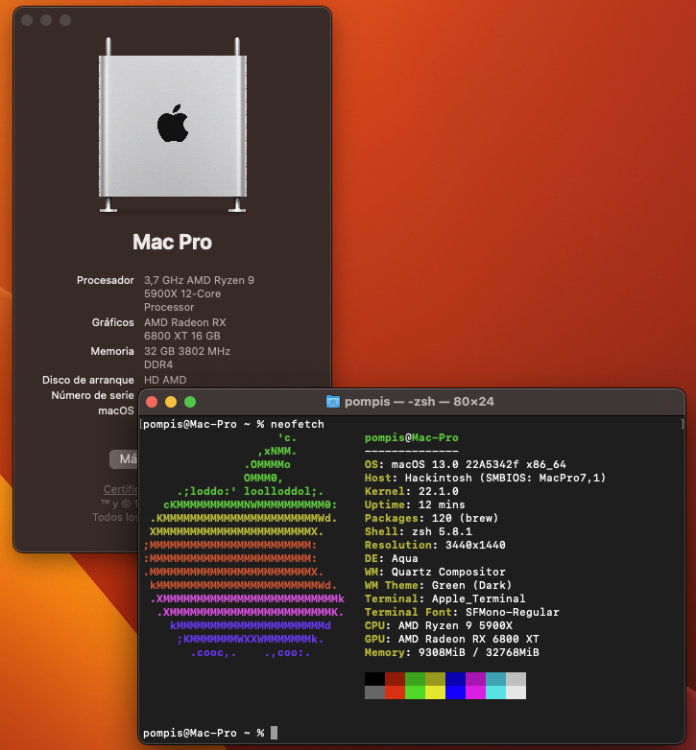Click the 'Procesador' label
The height and width of the screenshot is (750, 696).
105,280
